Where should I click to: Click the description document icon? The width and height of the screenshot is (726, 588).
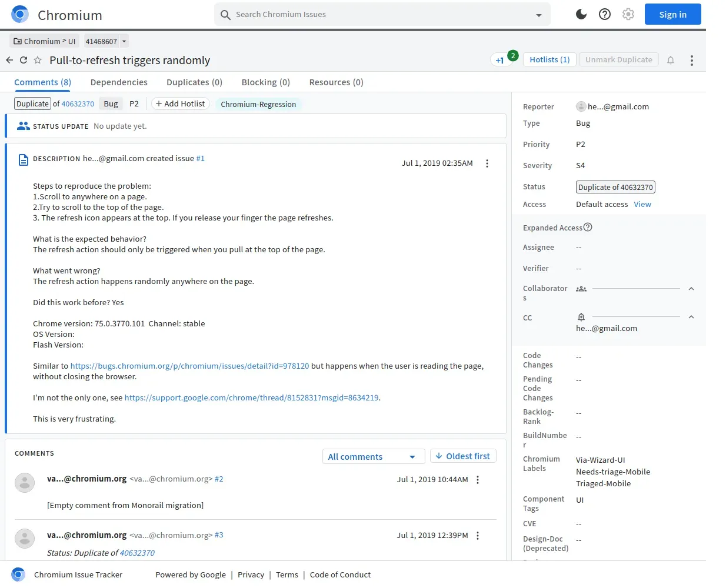point(24,160)
